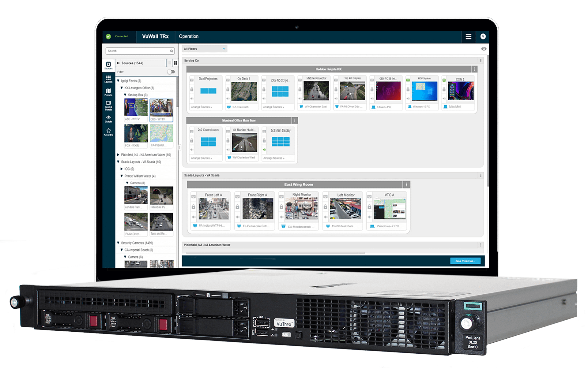Click the VuWall TRx title
Viewport: 588px width, 376px height.
(x=155, y=36)
